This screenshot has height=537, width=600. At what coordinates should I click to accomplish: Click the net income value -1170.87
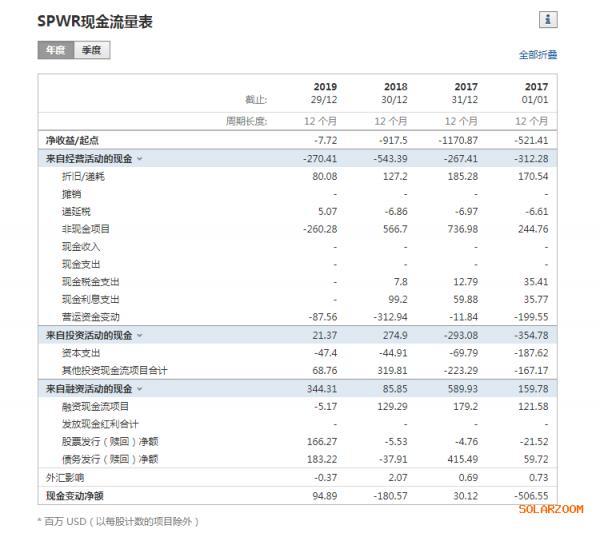[458, 140]
